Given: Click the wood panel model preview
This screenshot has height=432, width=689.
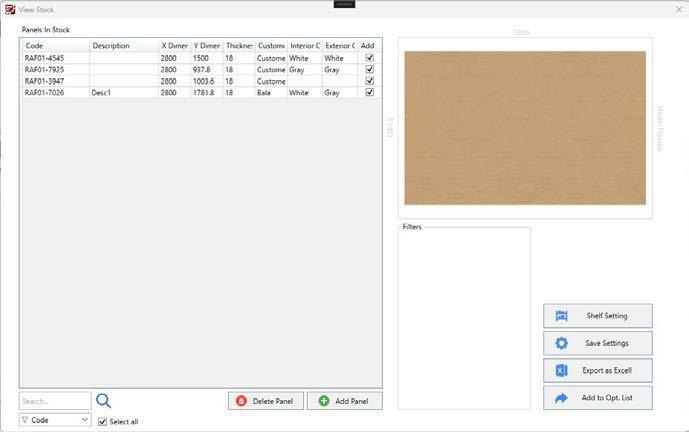Looking at the screenshot, I should click(524, 128).
